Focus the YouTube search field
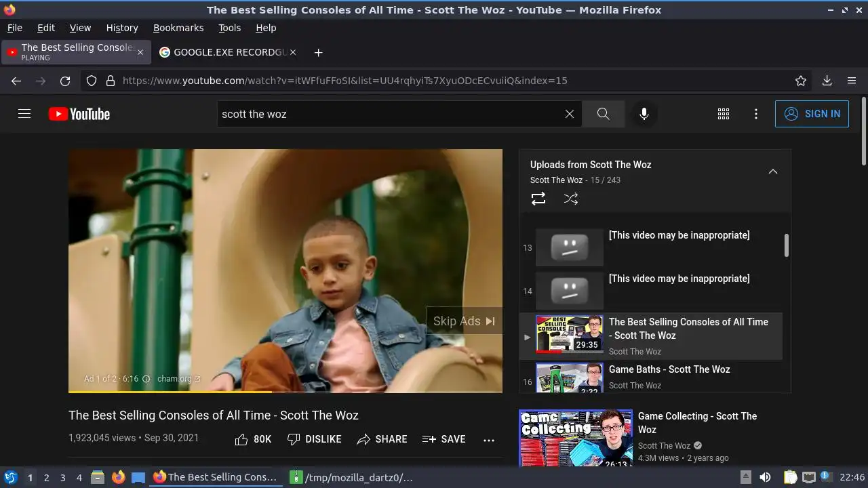 tap(390, 114)
